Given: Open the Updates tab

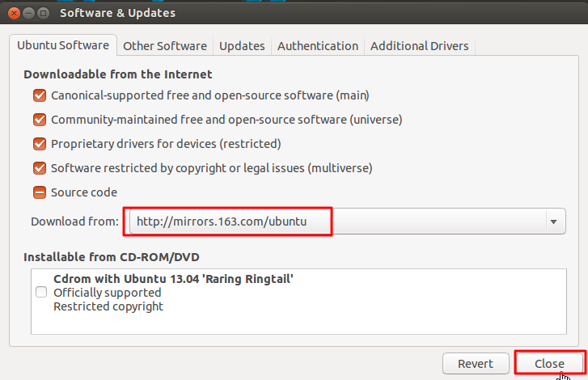Looking at the screenshot, I should tap(242, 46).
